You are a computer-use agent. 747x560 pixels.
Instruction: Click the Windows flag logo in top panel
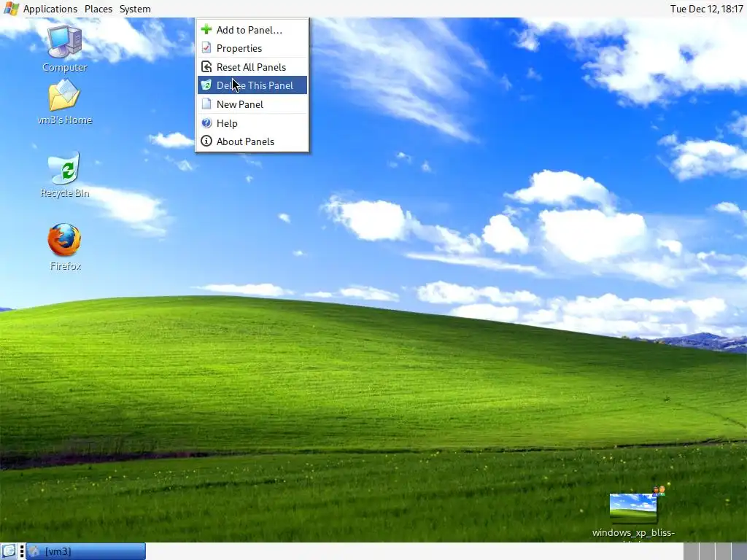point(11,9)
